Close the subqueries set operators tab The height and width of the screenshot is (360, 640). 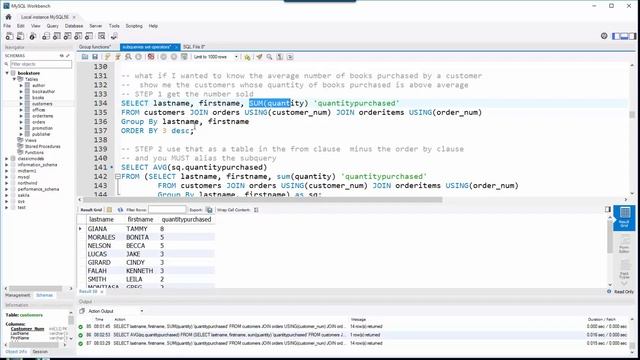click(x=176, y=47)
